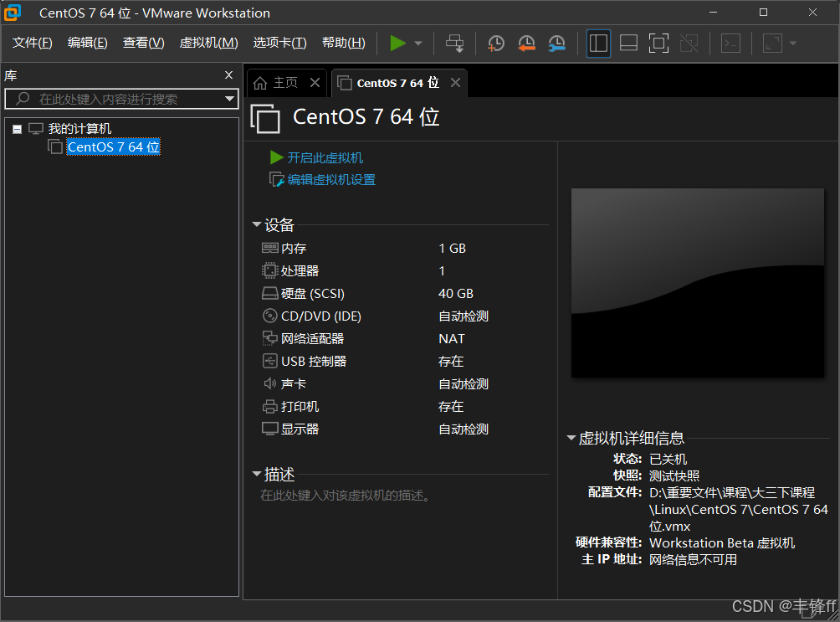Click the 内存 memory device icon
Screen dimensions: 840x622
pos(270,248)
